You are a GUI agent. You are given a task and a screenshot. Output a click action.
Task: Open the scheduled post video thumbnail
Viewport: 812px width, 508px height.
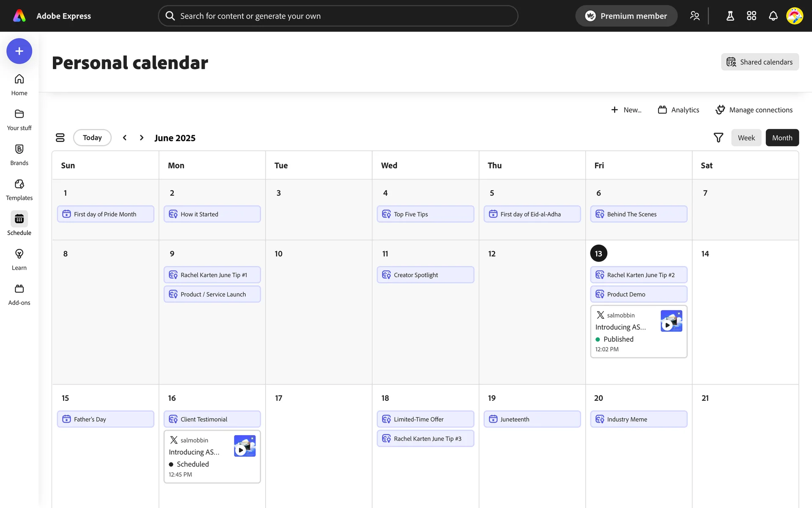point(244,446)
